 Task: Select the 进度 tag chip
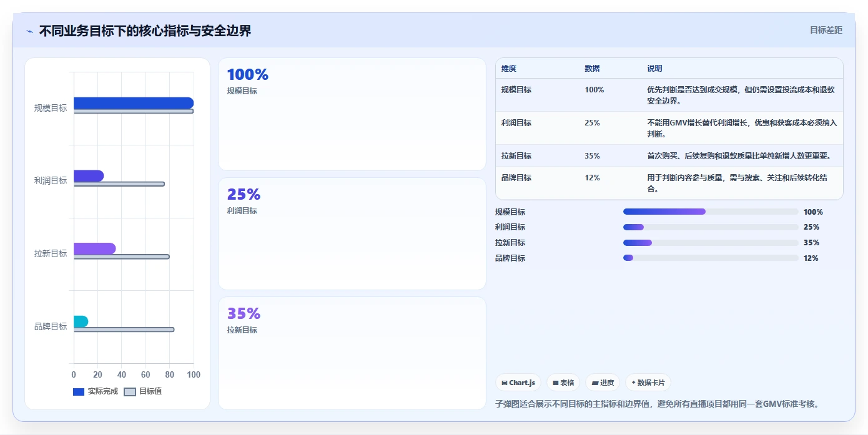click(x=603, y=383)
